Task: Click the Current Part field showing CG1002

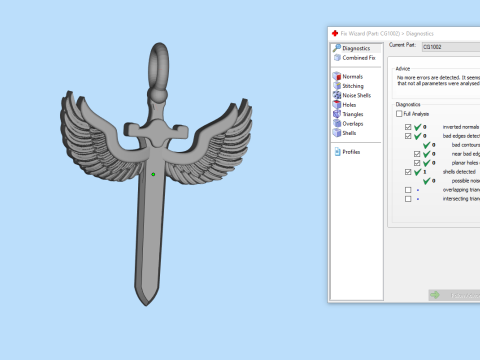Action: pos(451,47)
